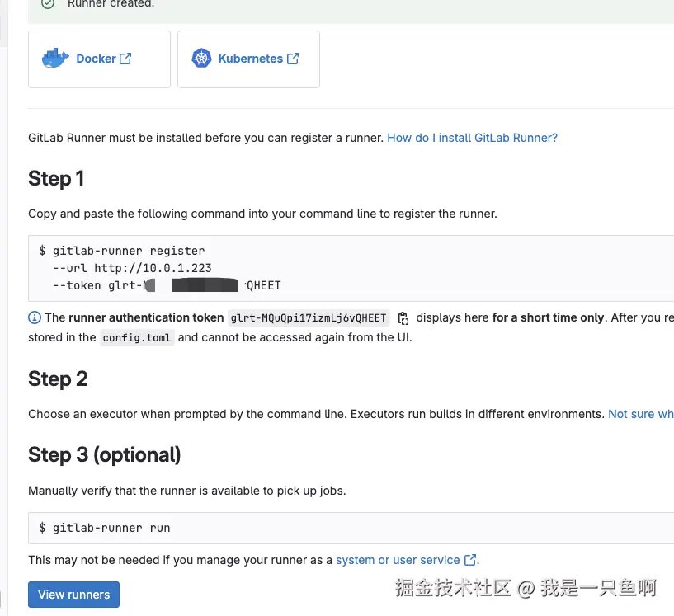
Task: Click the --url http://10.0.1.223 line
Action: tap(132, 269)
